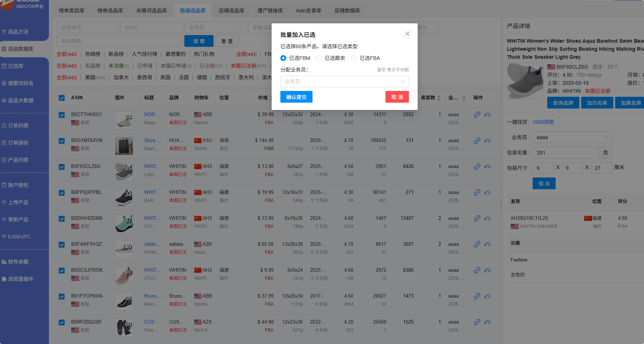This screenshot has height=344, width=644.
Task: Open link icon for B0FPQXFPBL row
Action: (477, 192)
